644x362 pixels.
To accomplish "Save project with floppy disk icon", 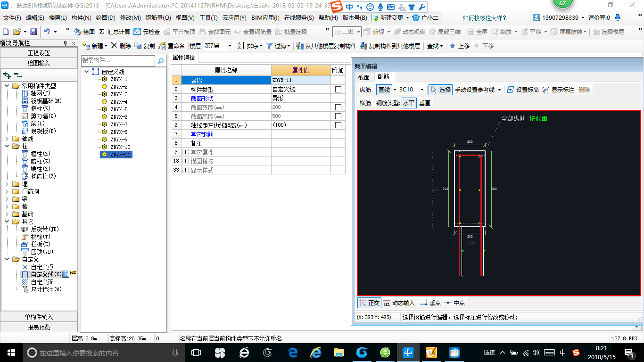I will pos(33,32).
